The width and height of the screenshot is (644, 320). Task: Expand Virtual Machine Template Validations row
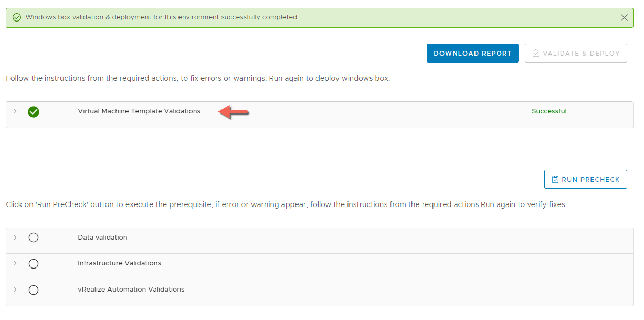pos(15,111)
